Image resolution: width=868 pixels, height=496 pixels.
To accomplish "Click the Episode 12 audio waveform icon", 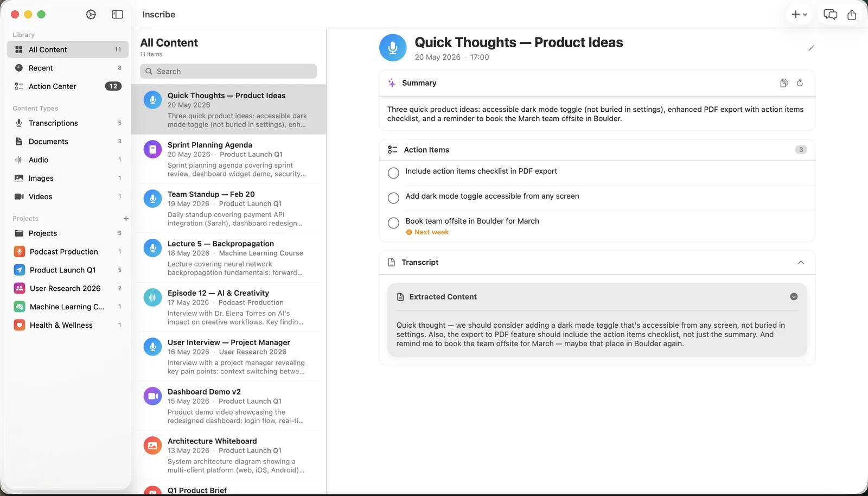I will click(152, 297).
